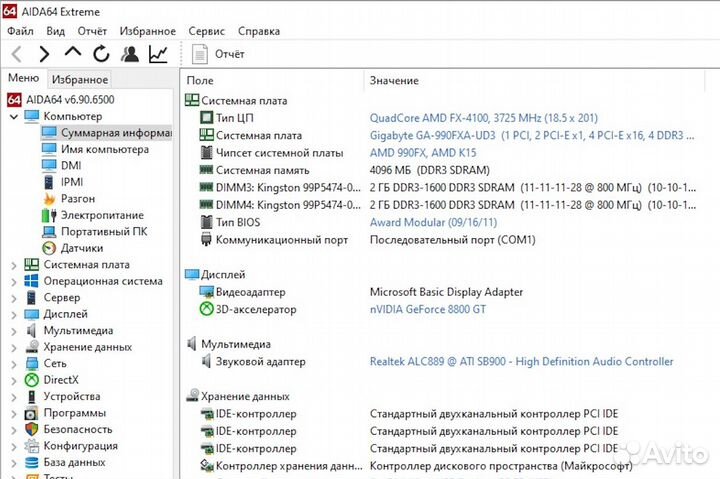Open the graph chart icon in the toolbar

(x=158, y=54)
